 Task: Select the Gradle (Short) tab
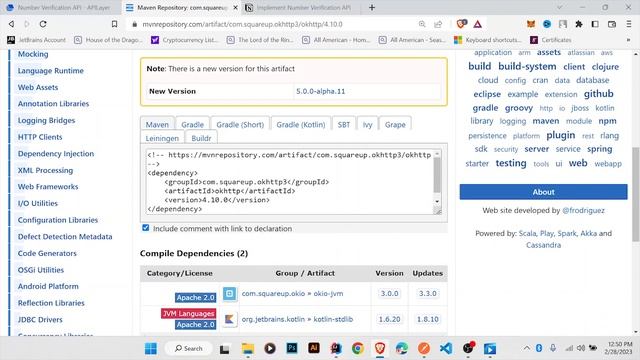coord(240,124)
